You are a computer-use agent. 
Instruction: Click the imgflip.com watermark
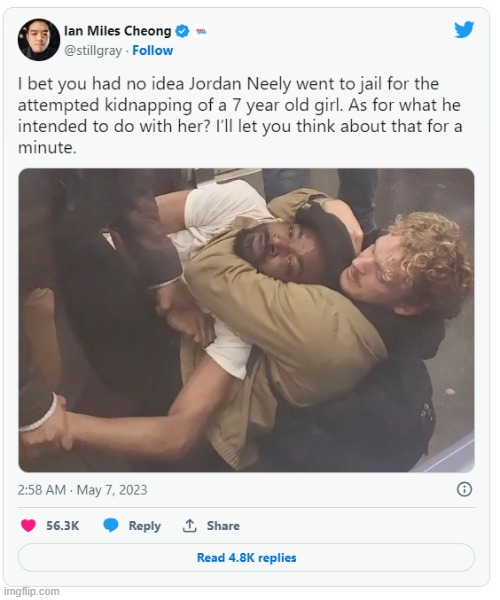30,592
